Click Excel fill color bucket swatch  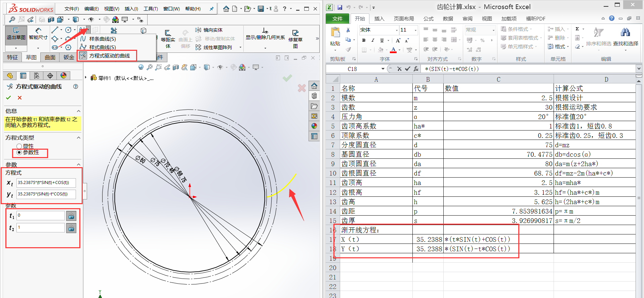coord(380,50)
